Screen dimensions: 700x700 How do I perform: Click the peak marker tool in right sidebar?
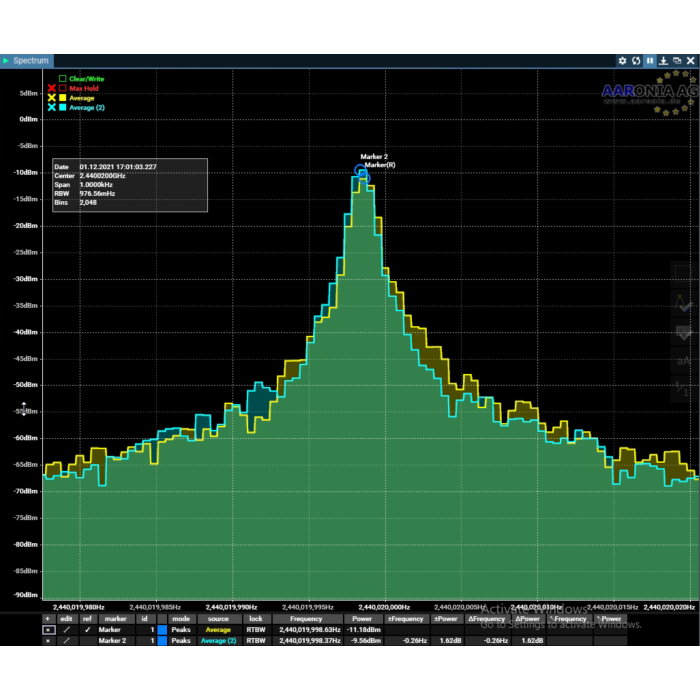coord(684,302)
